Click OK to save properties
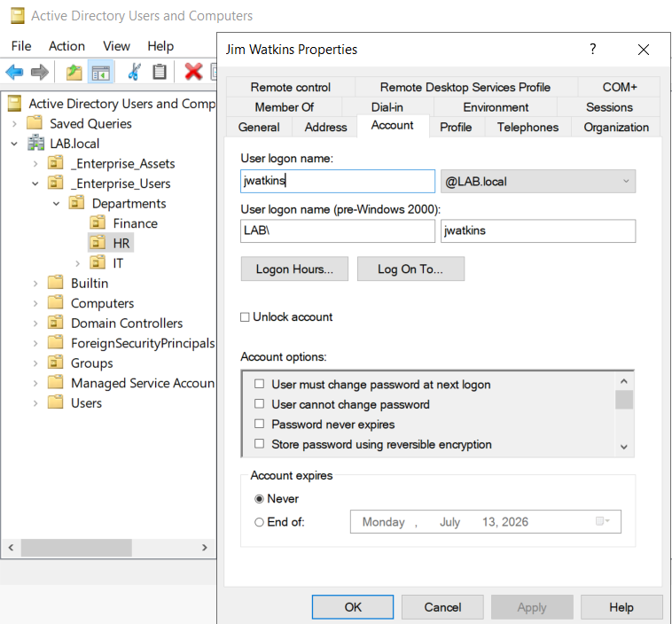The image size is (672, 624). point(353,607)
